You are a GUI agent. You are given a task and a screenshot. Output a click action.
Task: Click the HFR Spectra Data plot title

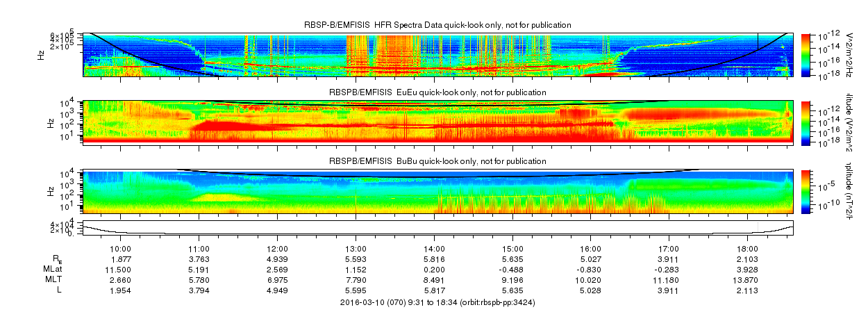[x=442, y=26]
